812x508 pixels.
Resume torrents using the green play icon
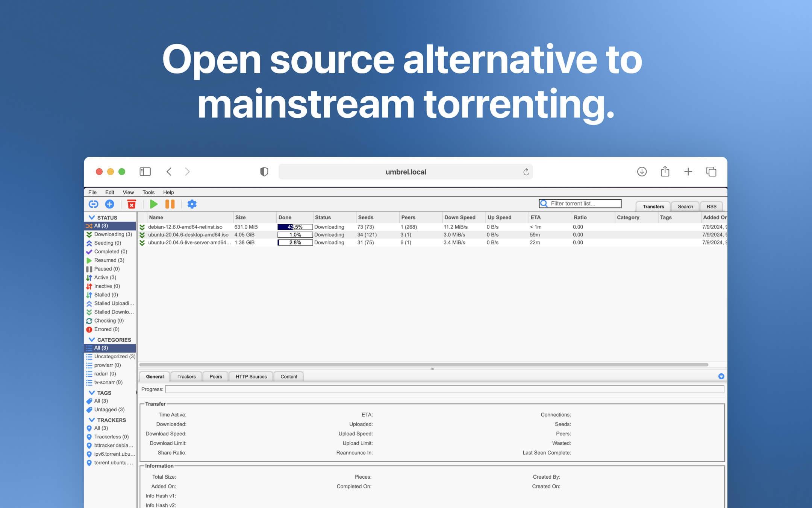[153, 204]
